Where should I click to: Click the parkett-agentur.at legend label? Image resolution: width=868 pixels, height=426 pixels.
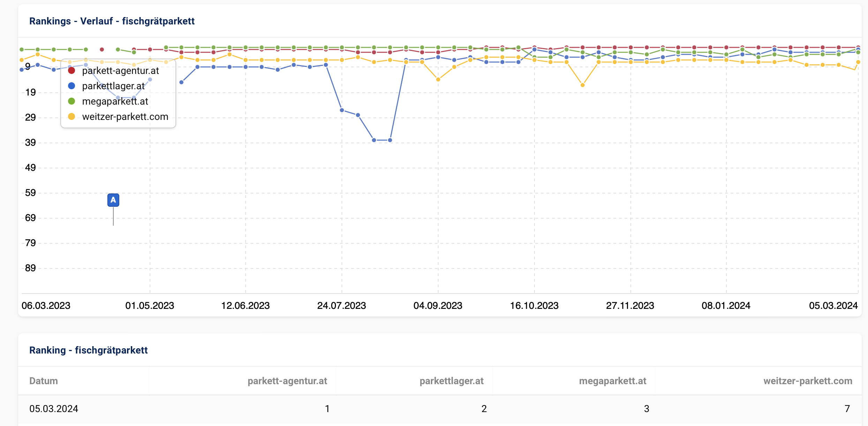(120, 71)
